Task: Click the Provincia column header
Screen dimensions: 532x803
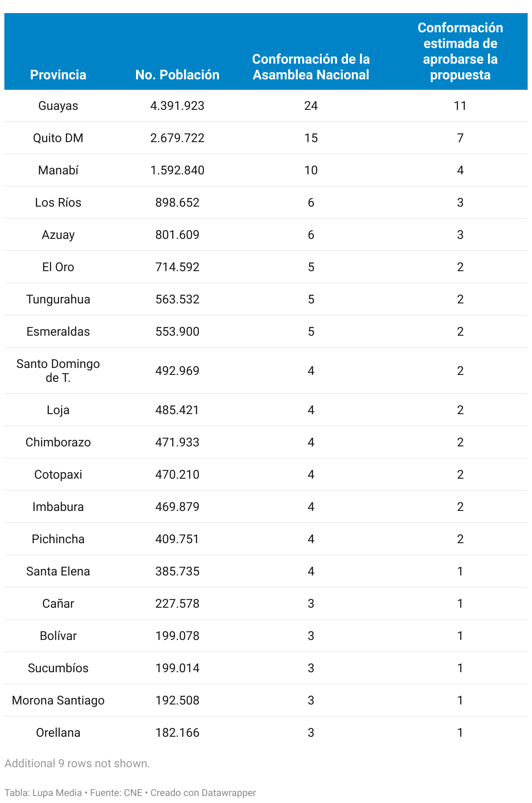Action: (58, 75)
